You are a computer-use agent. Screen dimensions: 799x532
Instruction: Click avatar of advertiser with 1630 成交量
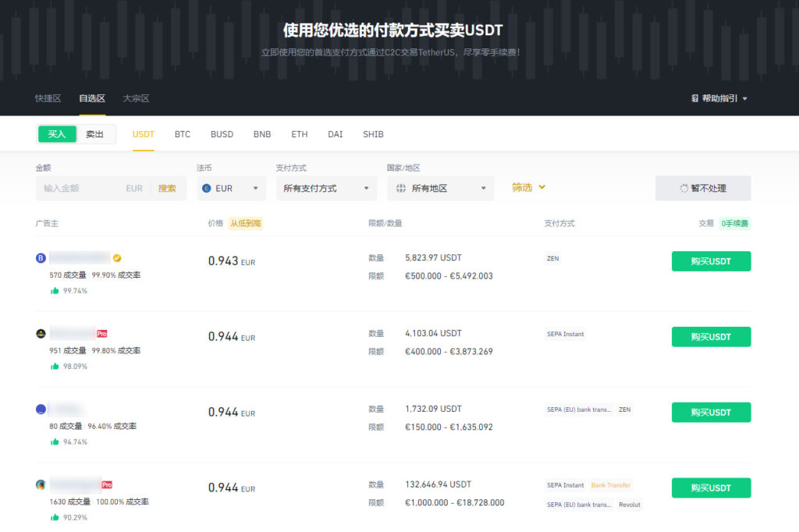pos(41,484)
